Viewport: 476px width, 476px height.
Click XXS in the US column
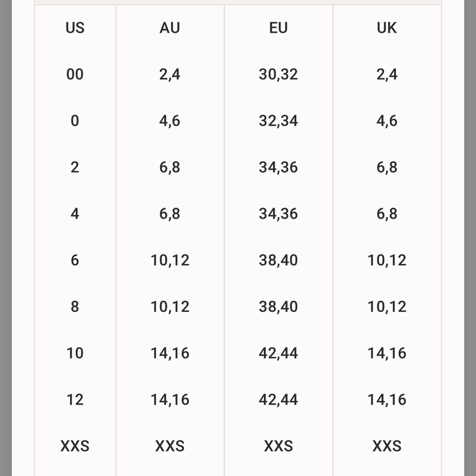(x=75, y=446)
